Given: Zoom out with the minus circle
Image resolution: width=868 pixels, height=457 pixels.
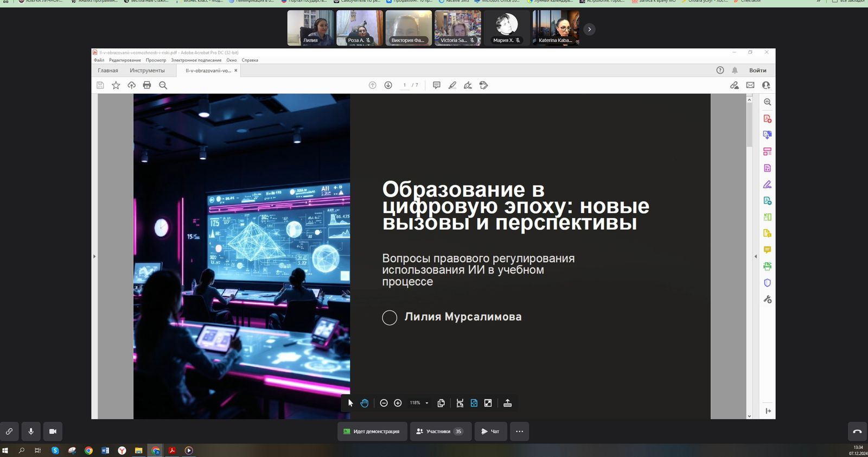Looking at the screenshot, I should point(384,403).
